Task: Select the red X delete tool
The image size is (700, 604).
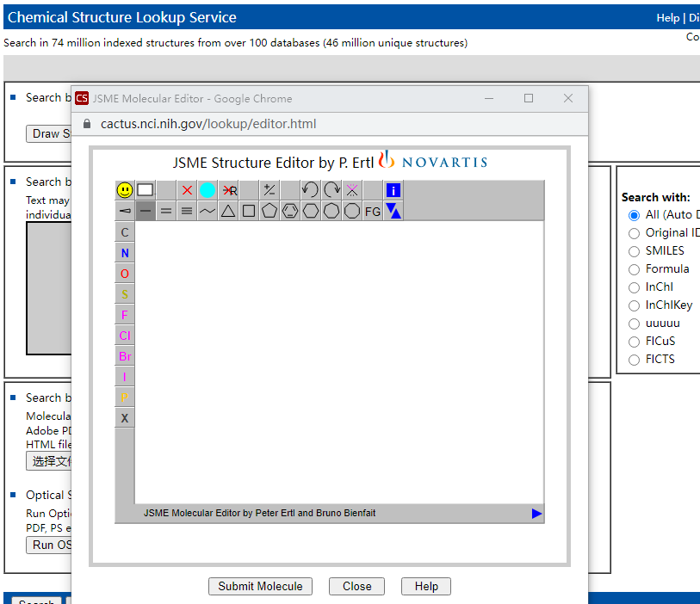Action: coord(187,190)
